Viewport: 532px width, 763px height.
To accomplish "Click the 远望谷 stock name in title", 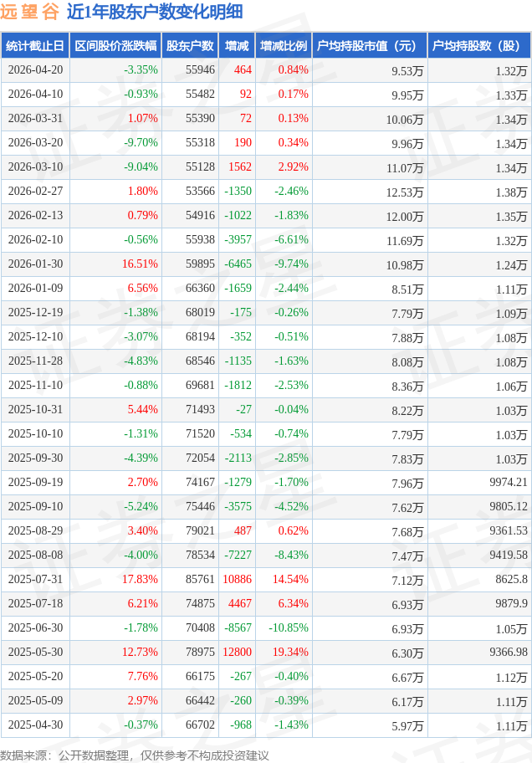I will 29,12.
